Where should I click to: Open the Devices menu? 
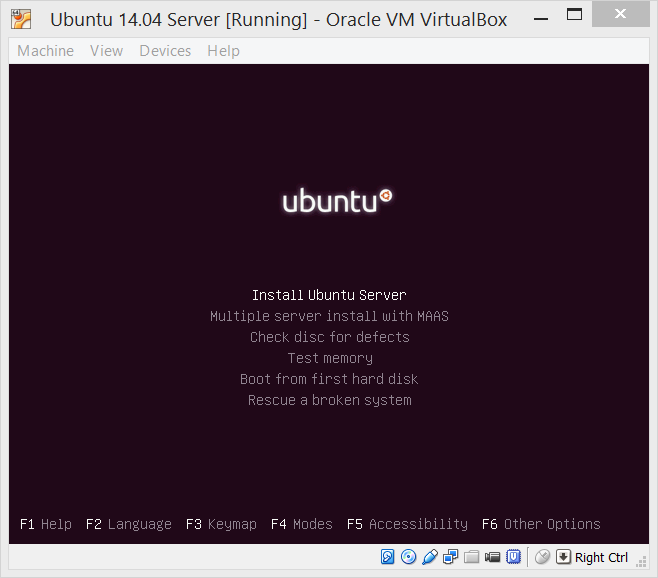point(165,51)
